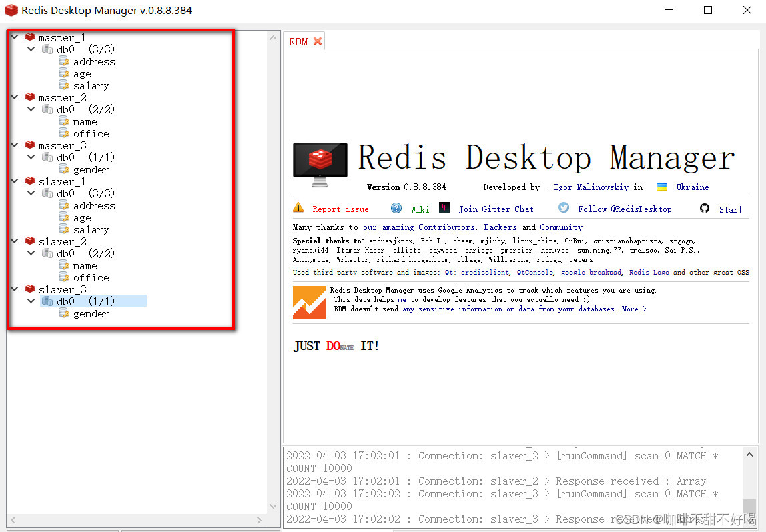766x532 pixels.
Task: Collapse the master_3 connection node
Action: click(15, 145)
